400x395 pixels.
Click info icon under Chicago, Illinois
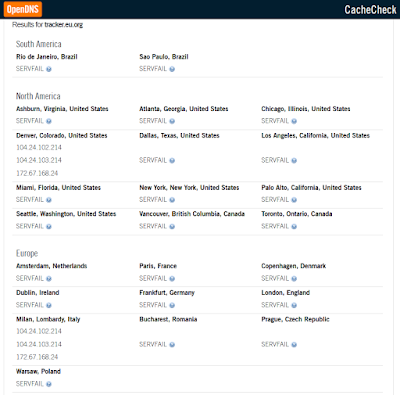point(294,121)
